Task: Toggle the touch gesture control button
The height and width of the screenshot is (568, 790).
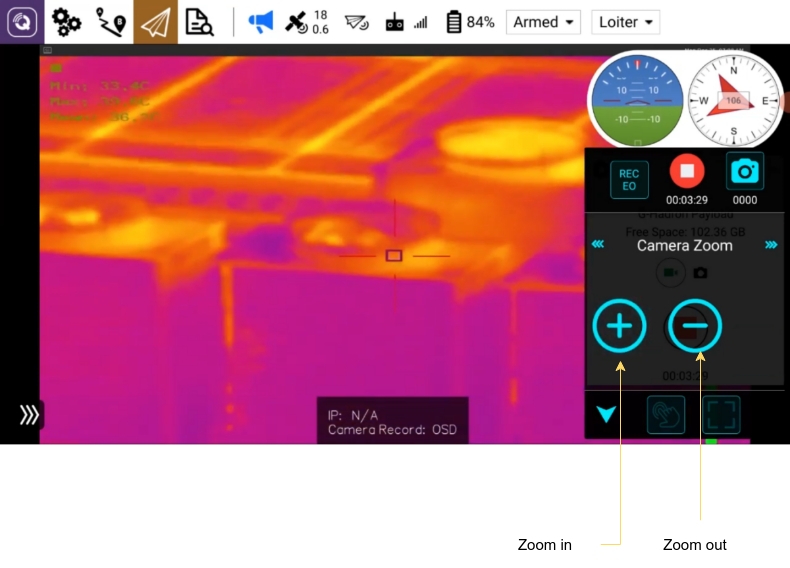Action: pos(666,414)
